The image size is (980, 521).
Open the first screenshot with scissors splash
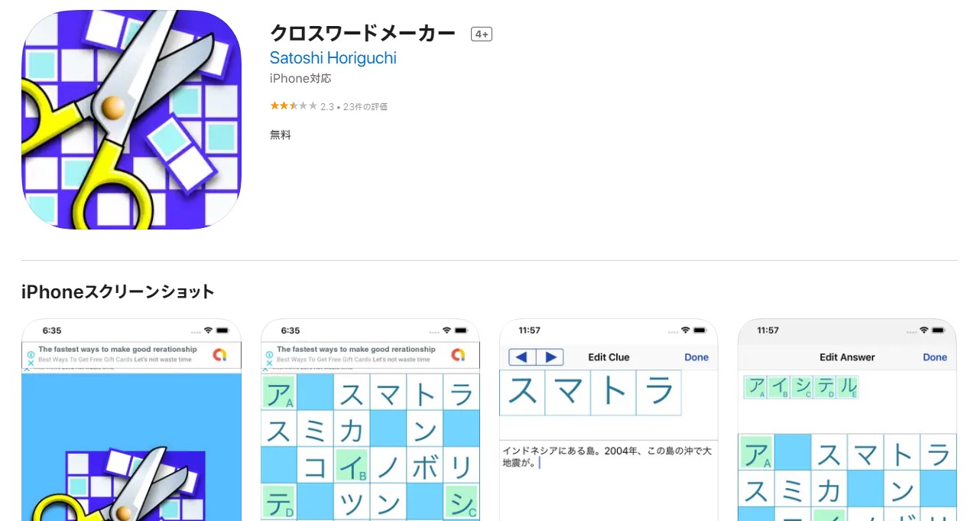coord(131,420)
